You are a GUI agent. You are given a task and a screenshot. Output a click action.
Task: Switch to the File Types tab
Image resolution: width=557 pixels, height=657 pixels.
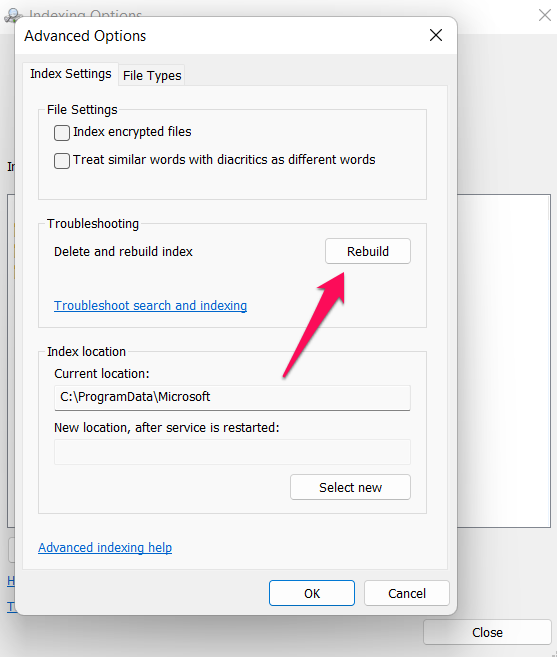[152, 75]
